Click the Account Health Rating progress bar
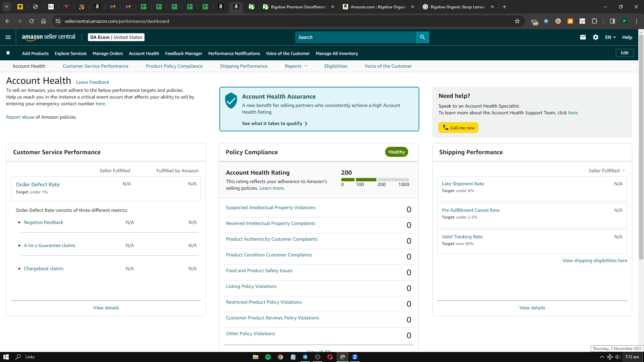 (x=375, y=180)
